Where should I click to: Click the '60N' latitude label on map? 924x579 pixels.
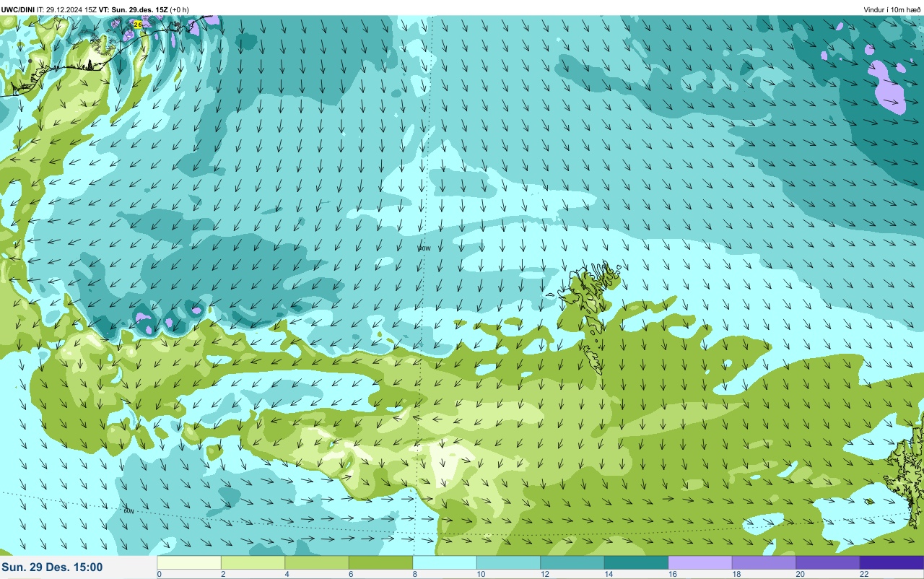coord(128,510)
